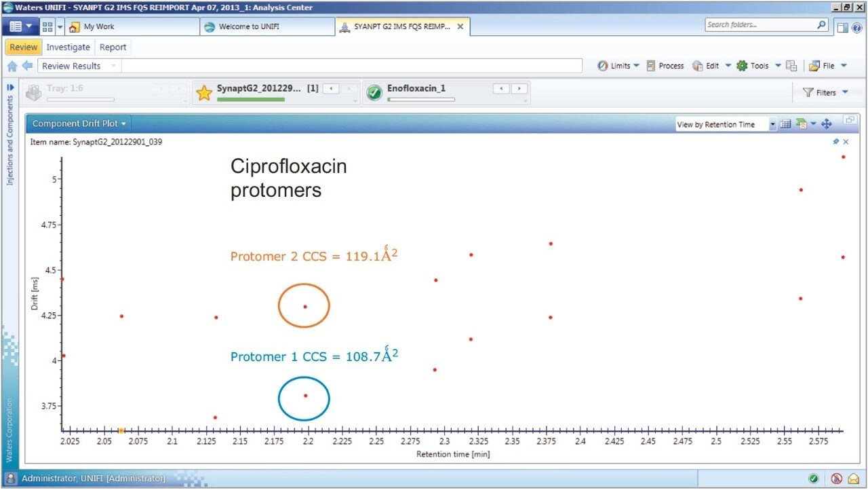
Task: Click the user icon in status bar
Action: coord(11,478)
